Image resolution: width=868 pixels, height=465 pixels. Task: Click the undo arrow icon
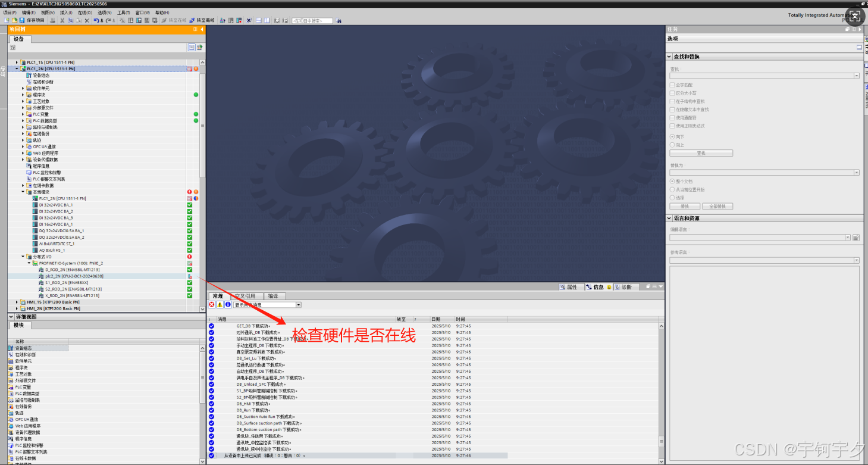coord(96,20)
